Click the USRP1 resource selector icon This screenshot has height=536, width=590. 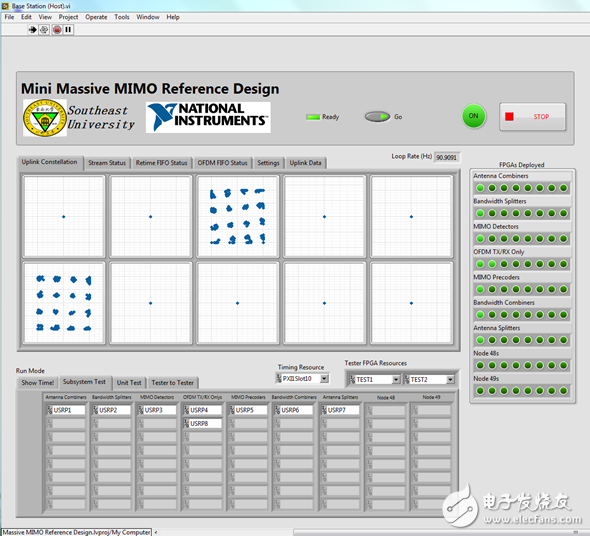(x=49, y=410)
